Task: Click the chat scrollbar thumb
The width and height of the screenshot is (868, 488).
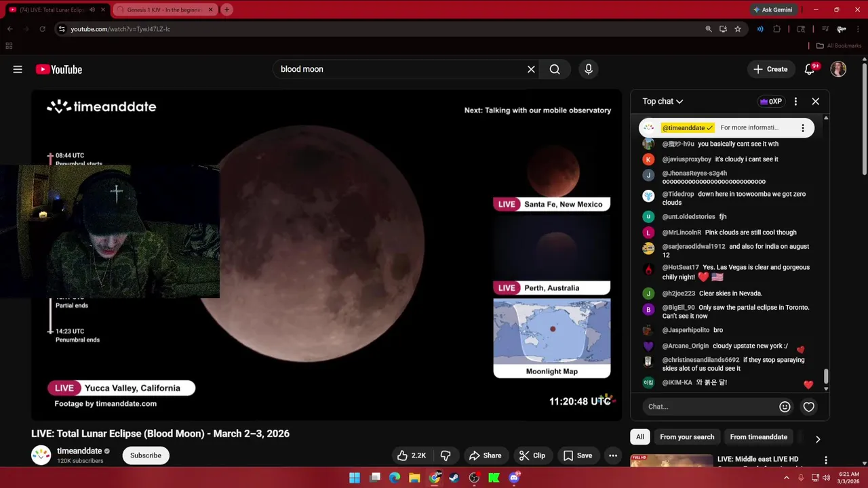Action: [x=826, y=376]
